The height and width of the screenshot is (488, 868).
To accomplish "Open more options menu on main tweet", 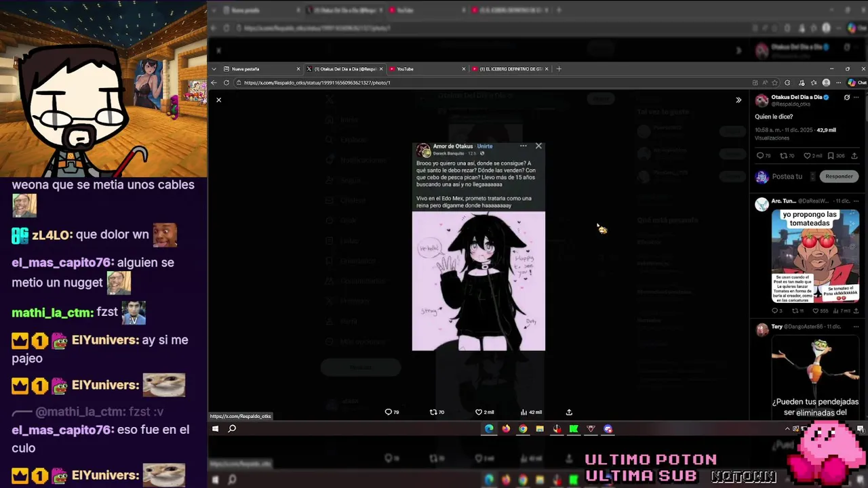I will click(x=856, y=98).
